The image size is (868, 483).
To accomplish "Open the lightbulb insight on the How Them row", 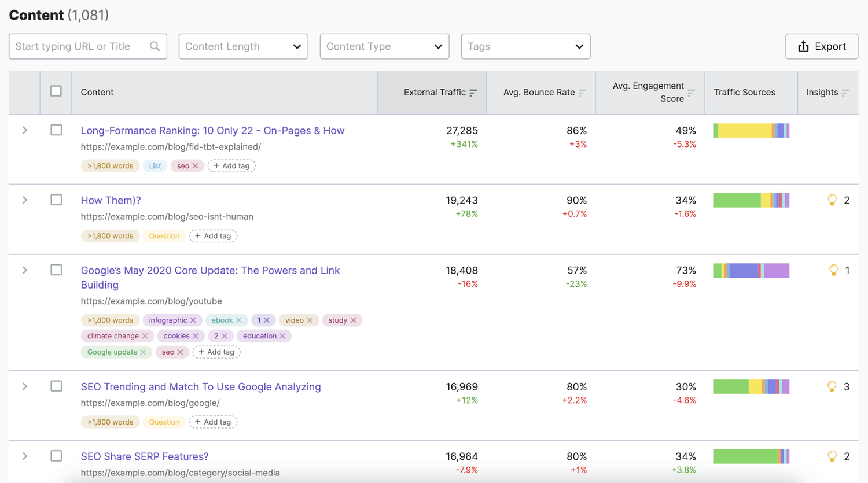I will click(x=833, y=200).
